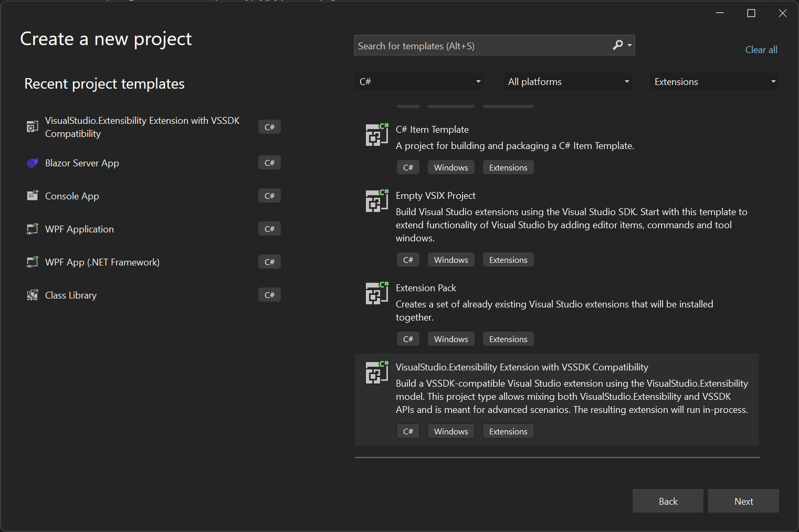Open the All platforms dropdown

tap(567, 81)
